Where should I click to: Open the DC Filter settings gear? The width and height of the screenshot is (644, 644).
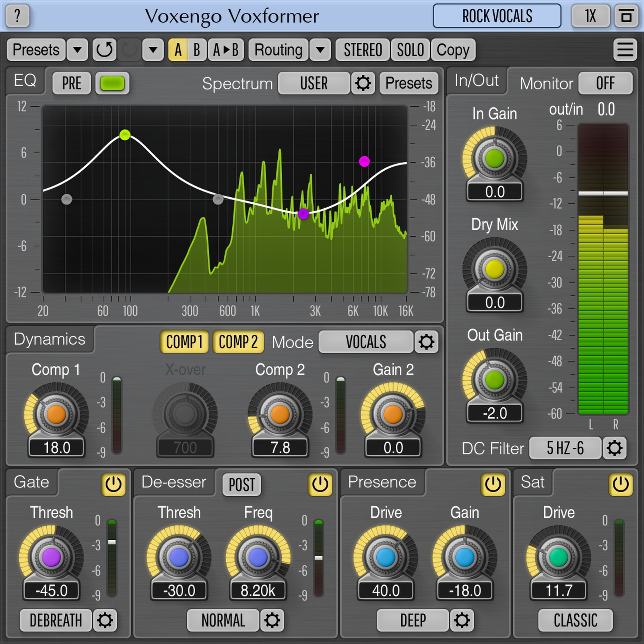614,448
